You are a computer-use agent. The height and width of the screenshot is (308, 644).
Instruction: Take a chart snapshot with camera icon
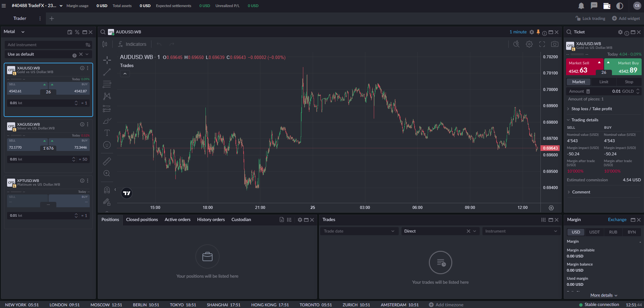pyautogui.click(x=554, y=44)
